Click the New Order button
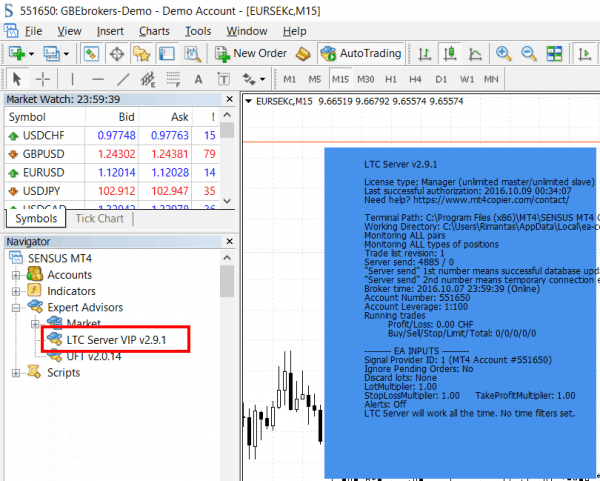The width and height of the screenshot is (600, 481). 251,54
